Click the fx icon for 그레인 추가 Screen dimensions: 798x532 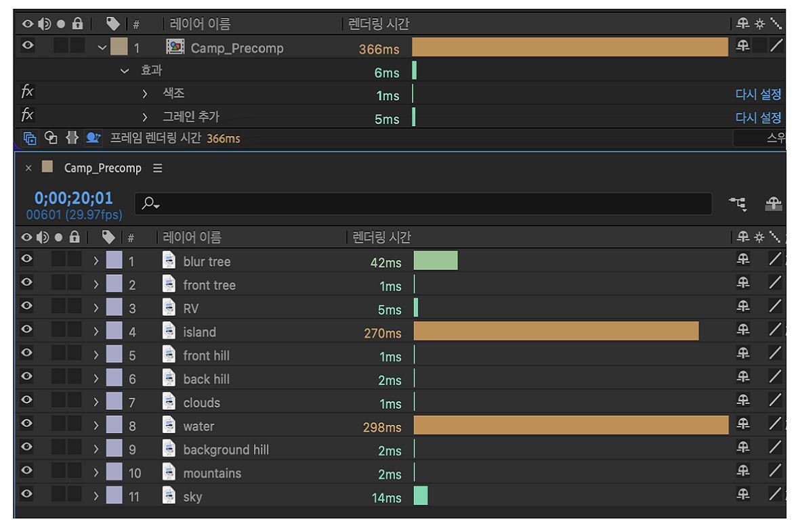tap(28, 116)
